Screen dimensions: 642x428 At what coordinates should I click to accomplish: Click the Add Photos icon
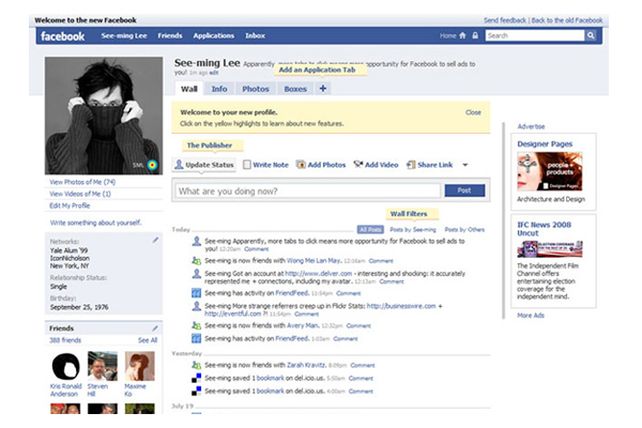(x=301, y=165)
